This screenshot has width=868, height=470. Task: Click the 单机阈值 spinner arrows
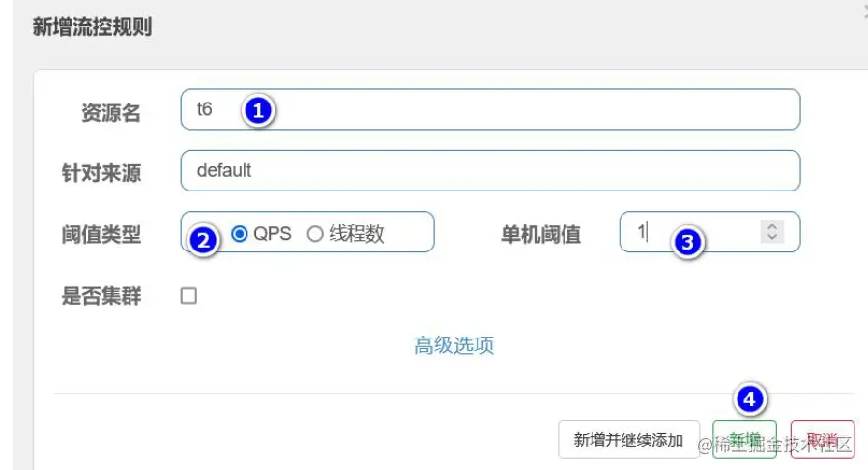point(772,231)
